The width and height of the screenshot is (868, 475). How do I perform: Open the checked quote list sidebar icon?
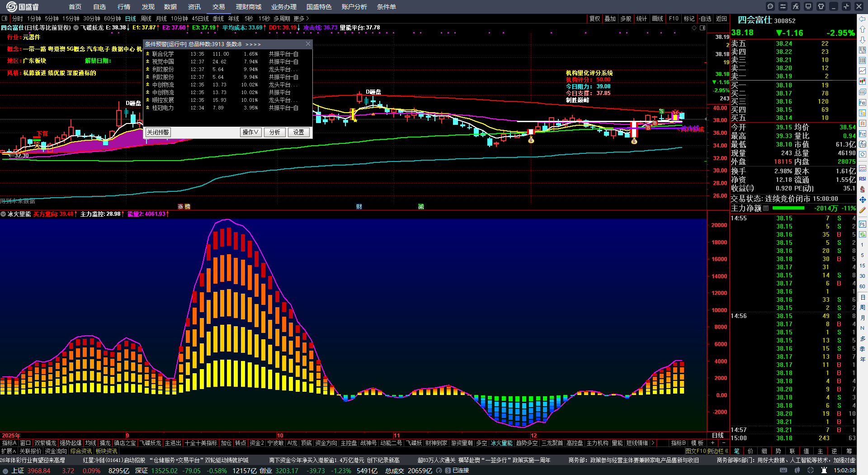pos(863,50)
